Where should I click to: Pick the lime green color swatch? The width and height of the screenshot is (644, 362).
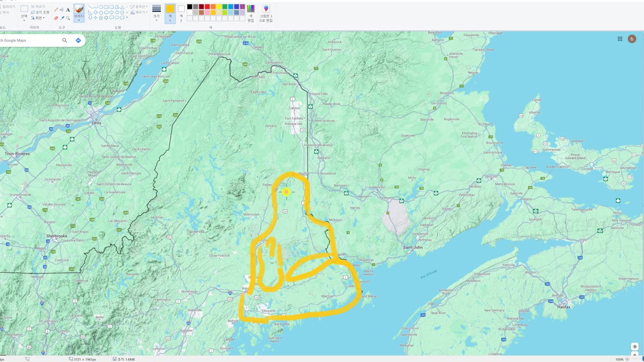click(225, 13)
